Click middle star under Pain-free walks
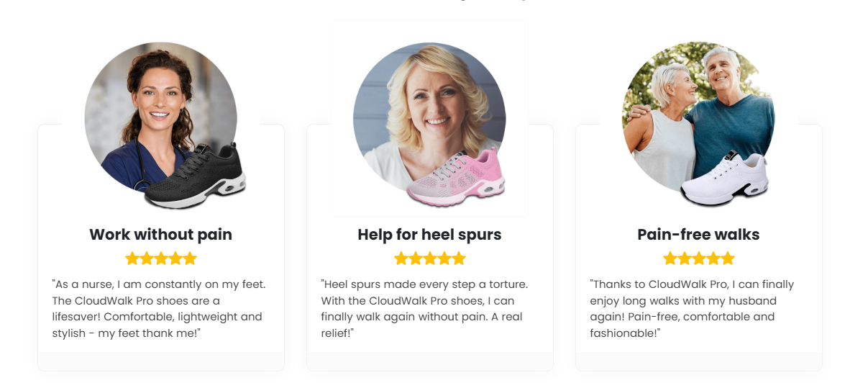Image resolution: width=868 pixels, height=383 pixels. (x=698, y=258)
